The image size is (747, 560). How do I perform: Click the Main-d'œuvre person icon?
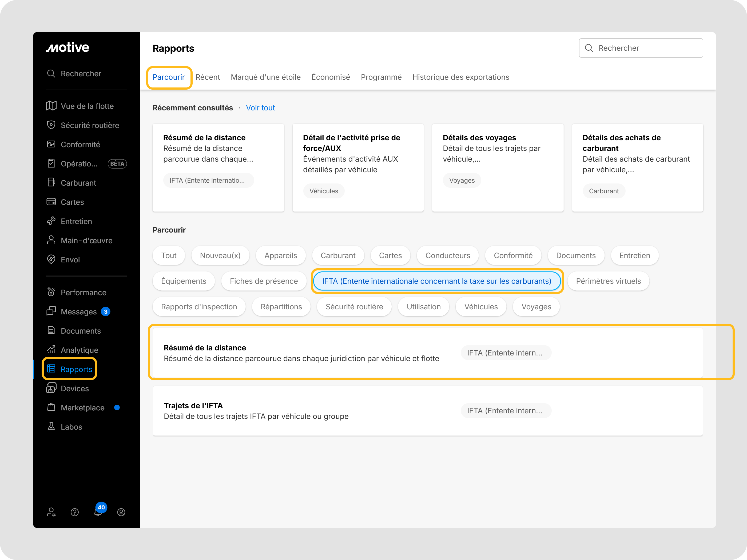point(51,240)
